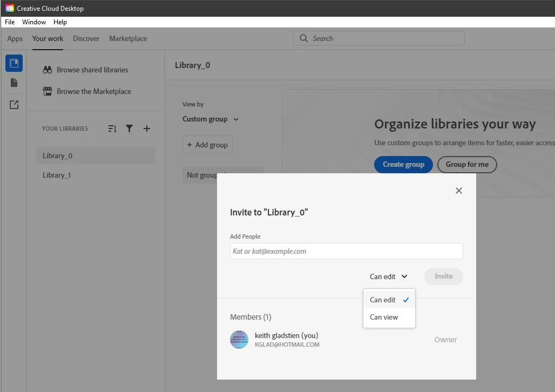Click the search magnifier icon
Image resolution: width=555 pixels, height=392 pixels.
tap(304, 38)
